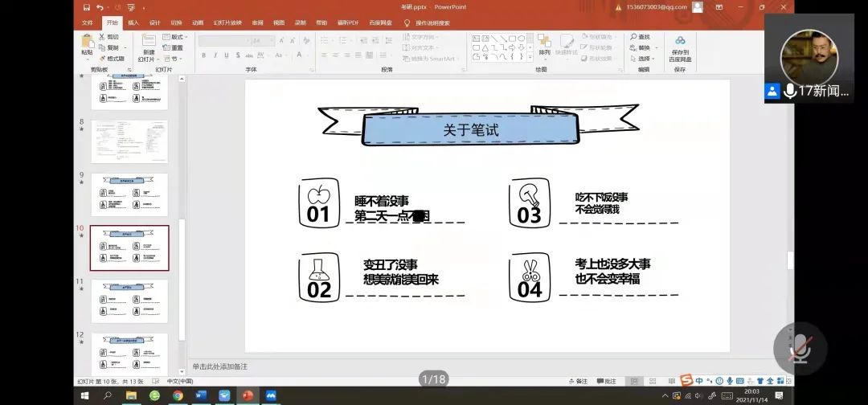Viewport: 868px width, 405px height.
Task: Underline text with the U icon
Action: (x=227, y=55)
